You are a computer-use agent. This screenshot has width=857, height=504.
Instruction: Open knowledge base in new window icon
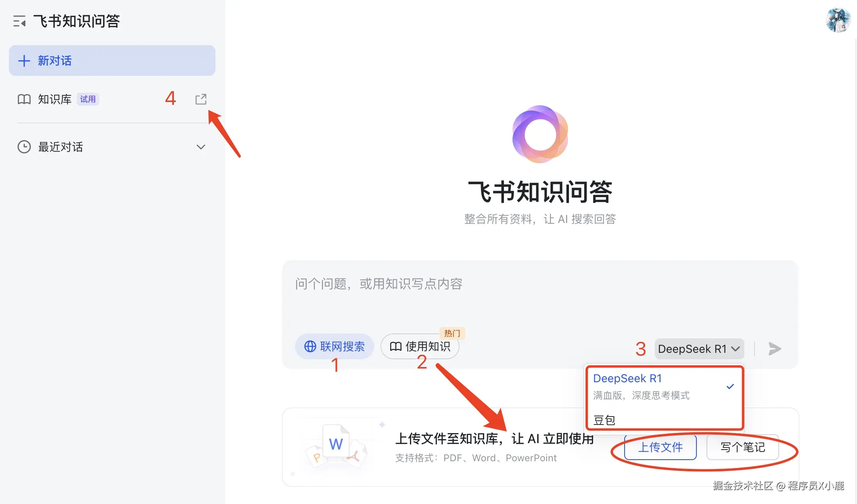click(201, 99)
